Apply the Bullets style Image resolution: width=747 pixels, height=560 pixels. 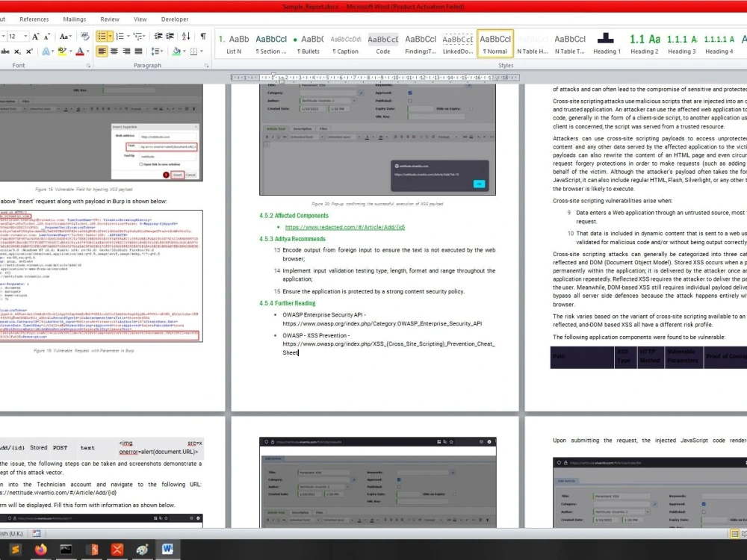click(309, 44)
